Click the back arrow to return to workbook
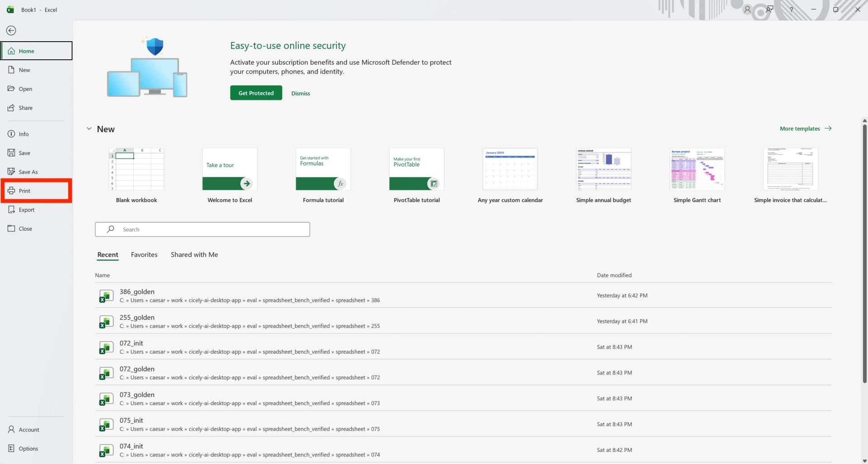 coord(11,30)
